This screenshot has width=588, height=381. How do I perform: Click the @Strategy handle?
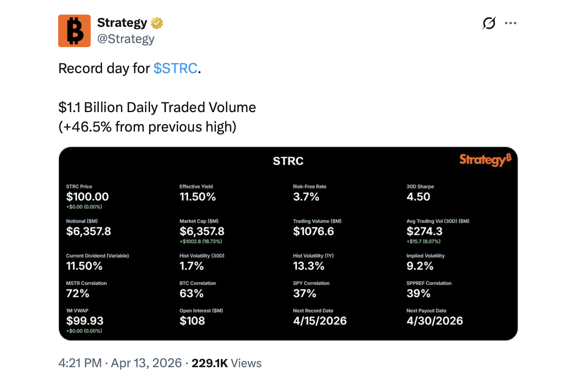126,39
